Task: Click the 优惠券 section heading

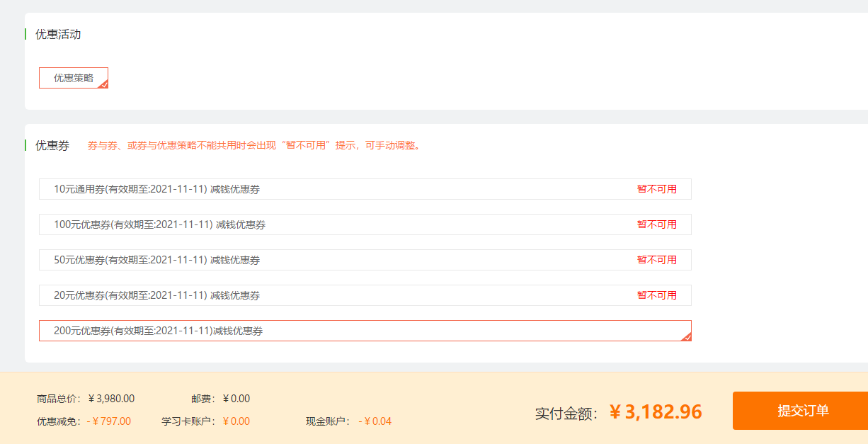Action: pos(52,145)
